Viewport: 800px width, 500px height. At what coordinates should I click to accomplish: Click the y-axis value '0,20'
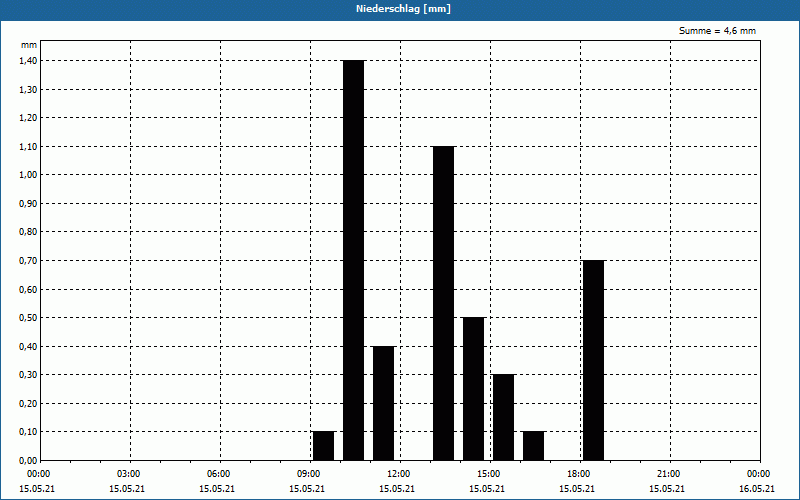pyautogui.click(x=29, y=404)
